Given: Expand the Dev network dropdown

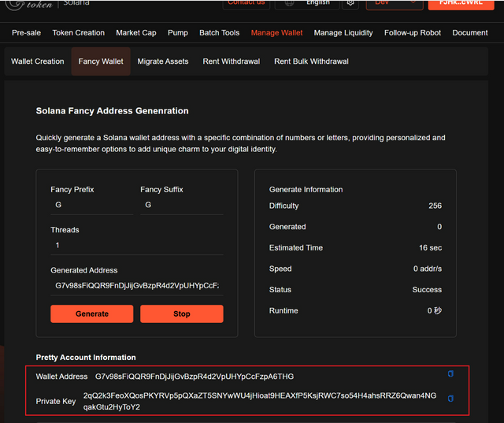Looking at the screenshot, I should pyautogui.click(x=395, y=3).
